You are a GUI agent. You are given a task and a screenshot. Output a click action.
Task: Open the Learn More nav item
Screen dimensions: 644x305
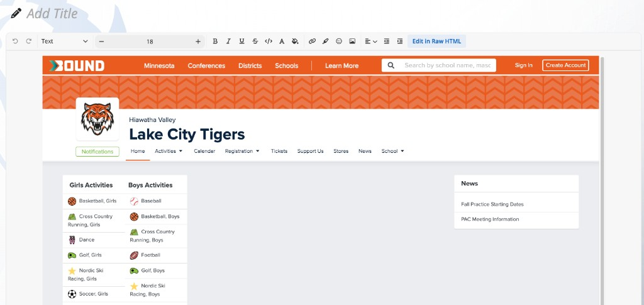(x=341, y=65)
